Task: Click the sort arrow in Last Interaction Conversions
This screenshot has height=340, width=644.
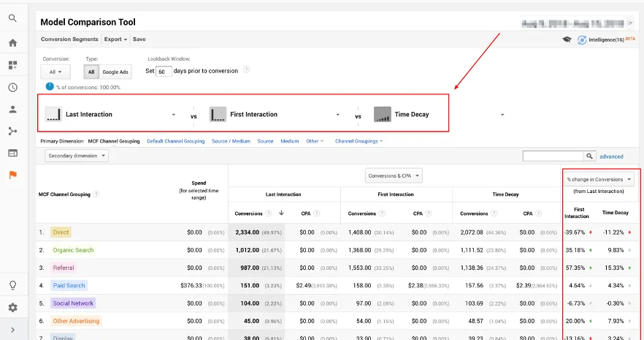Action: 281,213
